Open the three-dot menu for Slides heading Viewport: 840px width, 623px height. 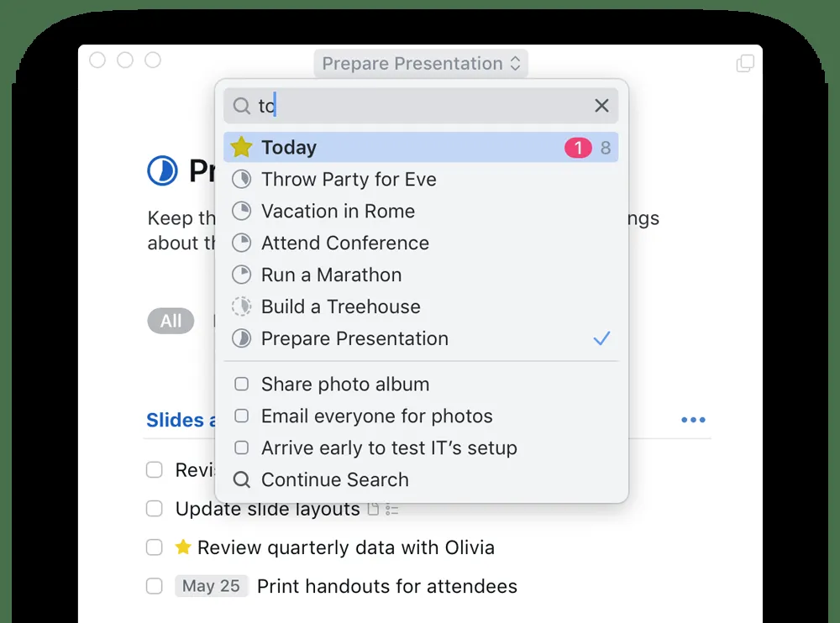pos(693,420)
